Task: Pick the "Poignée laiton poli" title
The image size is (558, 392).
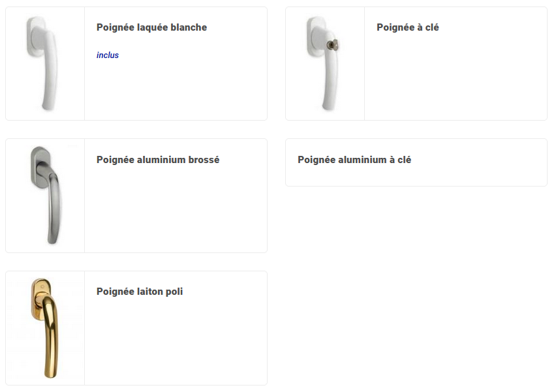Action: click(140, 292)
